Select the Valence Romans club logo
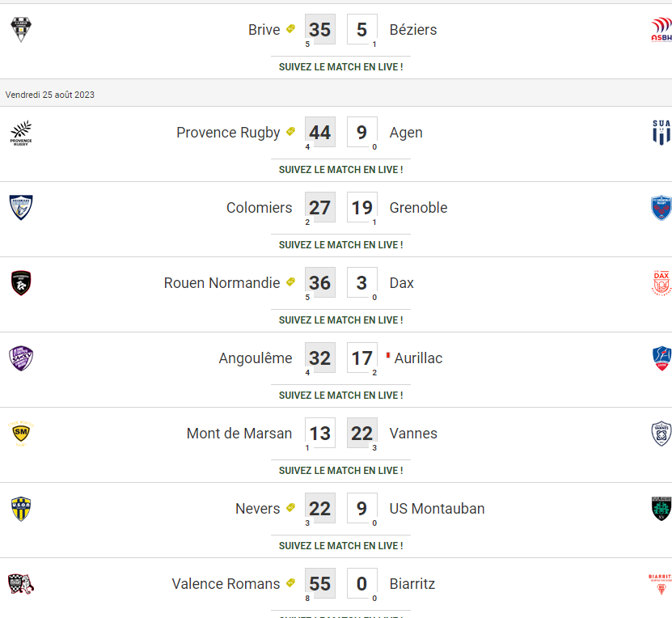The height and width of the screenshot is (618, 672). [21, 584]
